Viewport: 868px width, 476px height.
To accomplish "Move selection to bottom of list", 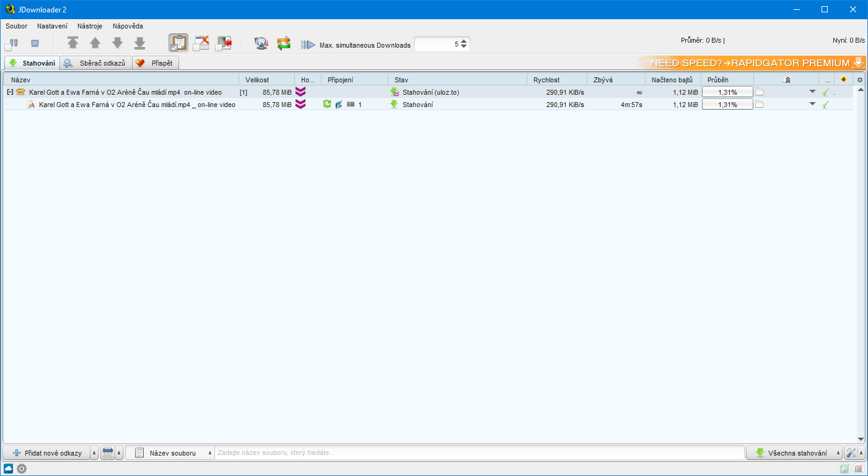I will (140, 43).
